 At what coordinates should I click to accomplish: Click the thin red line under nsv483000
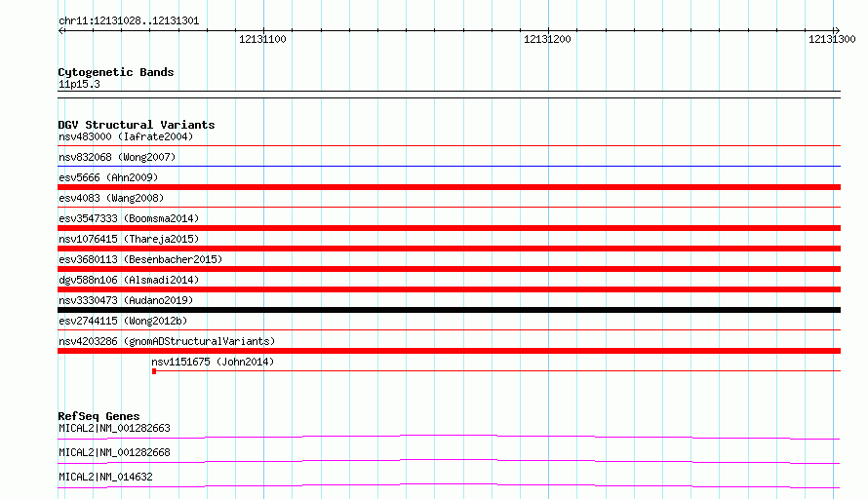point(449,145)
